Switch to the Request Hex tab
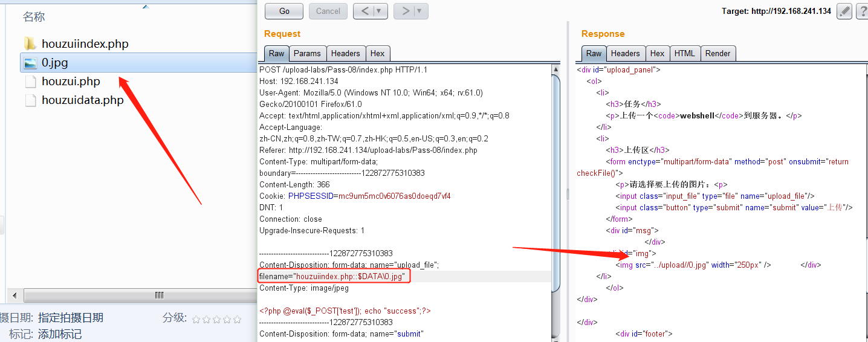Image resolution: width=868 pixels, height=342 pixels. [378, 53]
